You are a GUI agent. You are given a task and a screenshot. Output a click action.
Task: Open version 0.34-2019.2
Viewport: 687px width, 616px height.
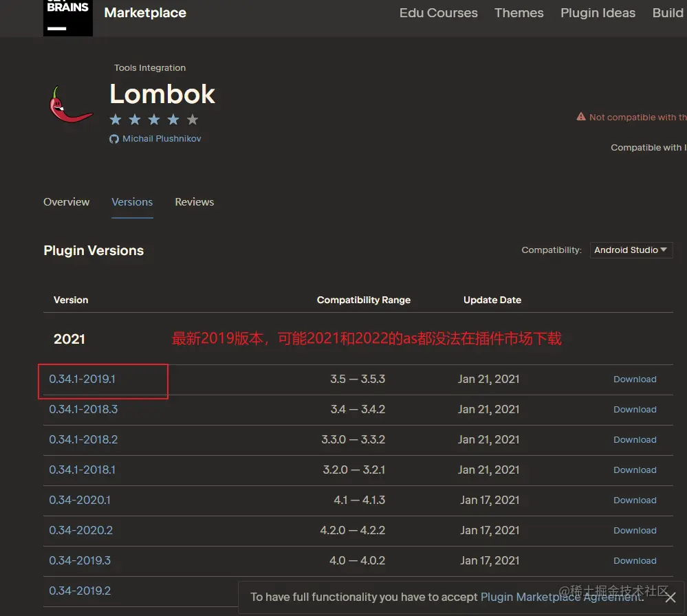pyautogui.click(x=80, y=591)
